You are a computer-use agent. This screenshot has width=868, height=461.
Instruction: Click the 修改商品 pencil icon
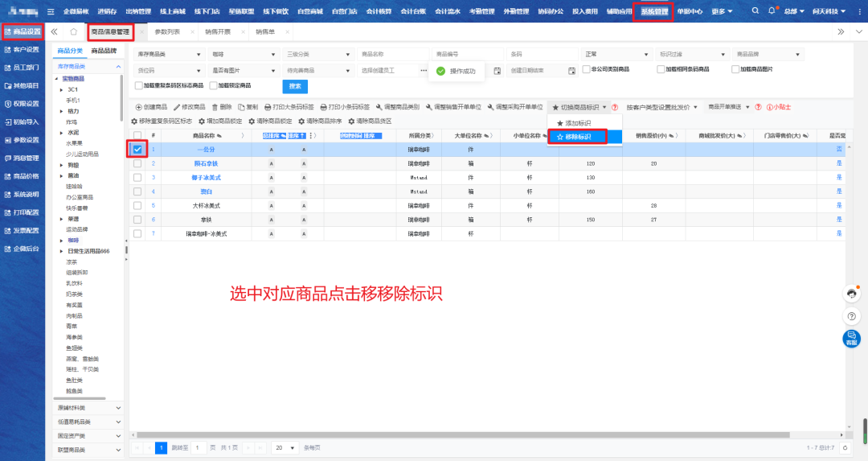click(177, 107)
